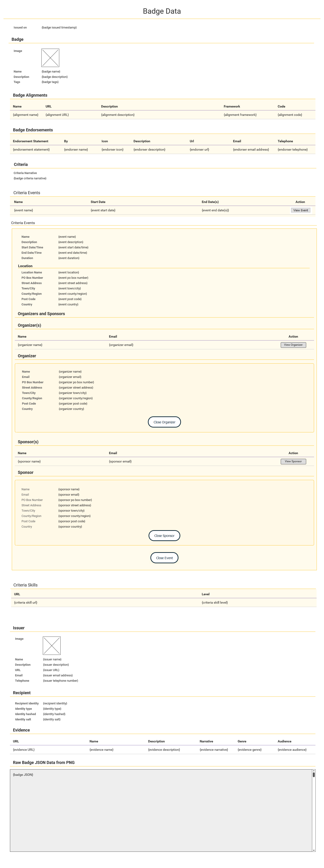Click the JSON scrollbar down arrow

point(314,850)
